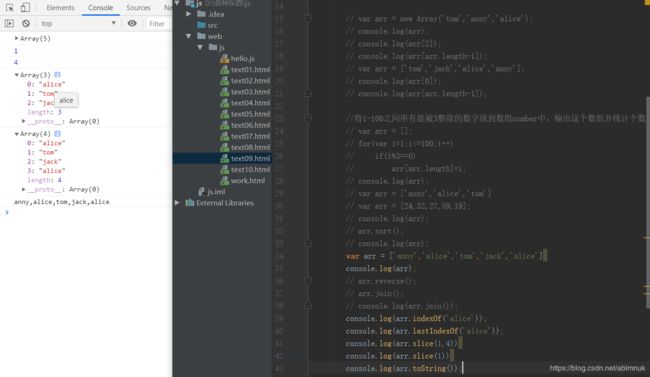
Task: Open live expression eye icon
Action: [x=132, y=24]
